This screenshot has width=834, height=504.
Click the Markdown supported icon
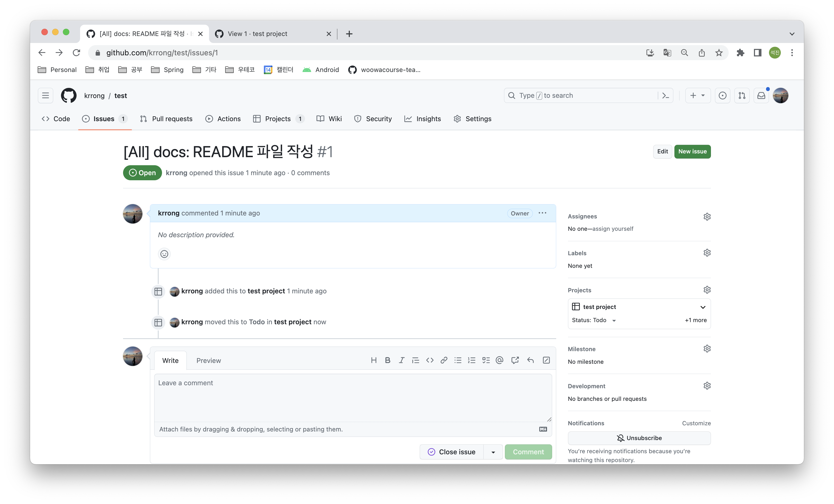[543, 429]
